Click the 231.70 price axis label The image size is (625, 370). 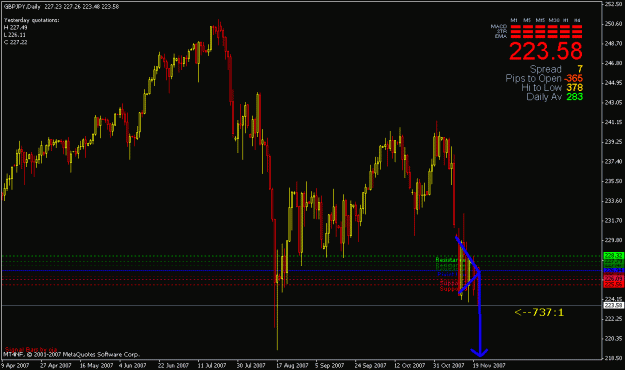(613, 220)
